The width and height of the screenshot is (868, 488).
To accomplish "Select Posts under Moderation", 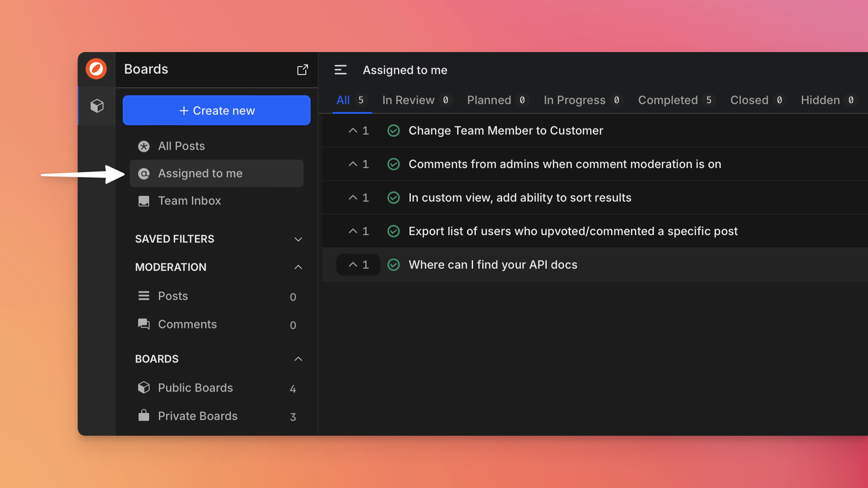I will pos(173,296).
